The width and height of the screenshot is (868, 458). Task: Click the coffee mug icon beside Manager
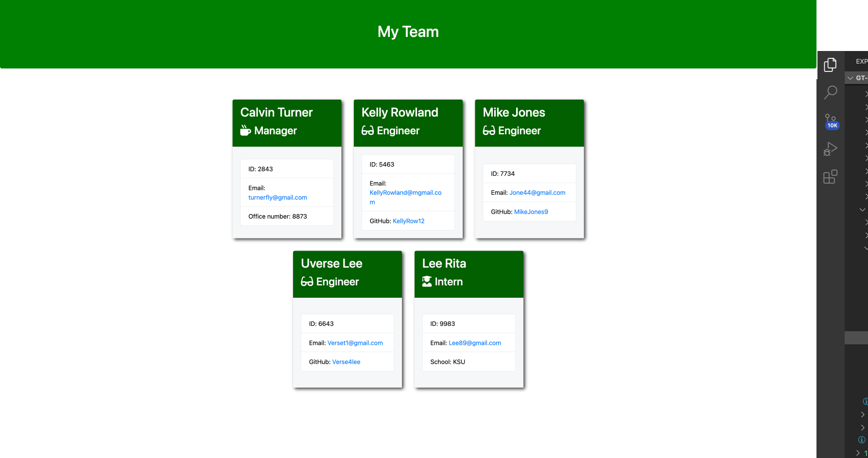click(x=245, y=130)
